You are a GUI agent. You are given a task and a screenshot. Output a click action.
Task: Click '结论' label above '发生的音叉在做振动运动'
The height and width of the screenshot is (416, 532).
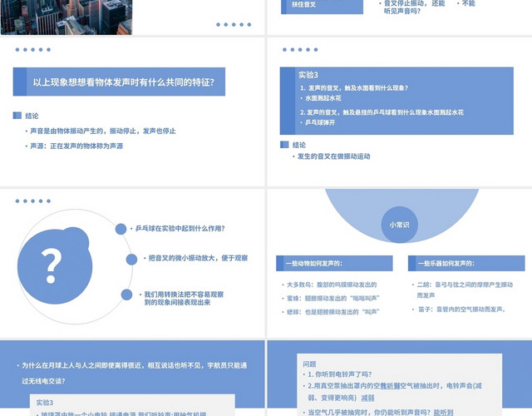(x=299, y=145)
